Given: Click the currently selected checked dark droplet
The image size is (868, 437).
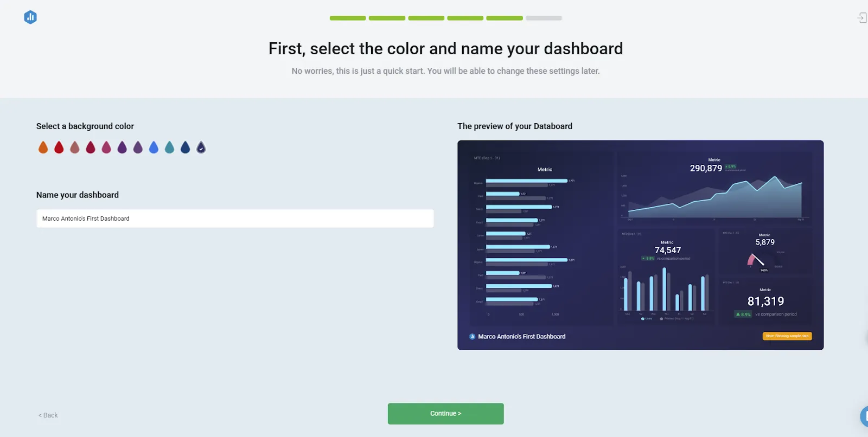Looking at the screenshot, I should [200, 146].
